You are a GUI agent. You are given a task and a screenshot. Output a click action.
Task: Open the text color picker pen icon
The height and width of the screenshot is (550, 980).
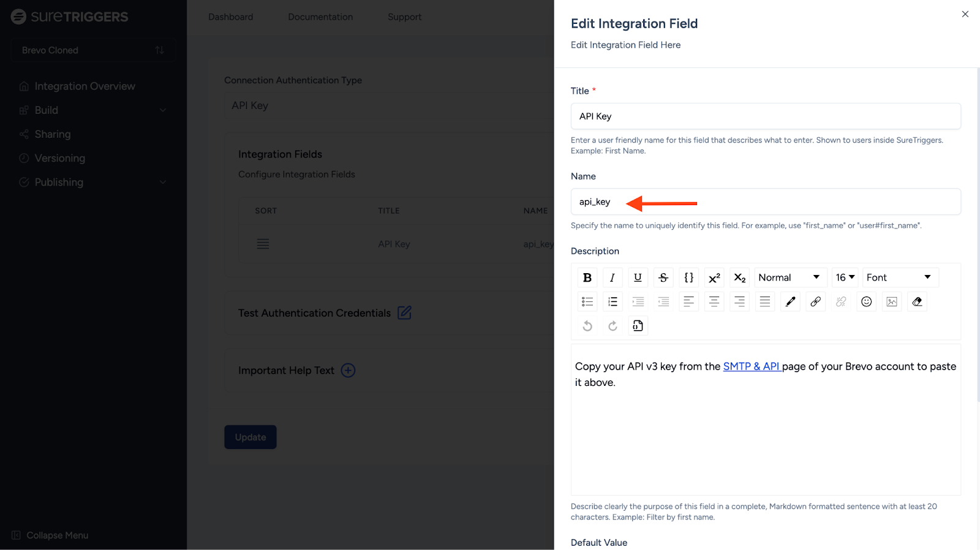(790, 301)
